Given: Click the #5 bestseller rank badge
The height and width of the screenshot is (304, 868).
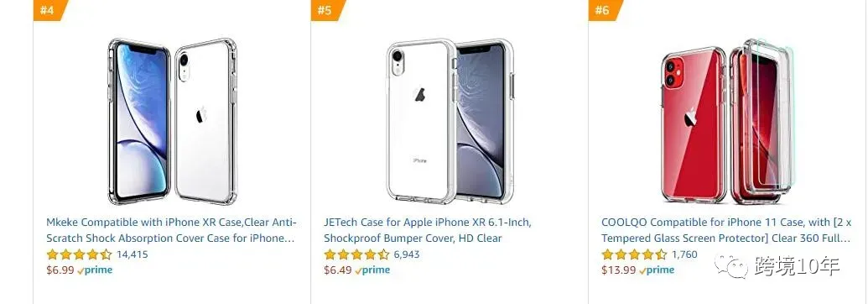Looking at the screenshot, I should (x=326, y=10).
